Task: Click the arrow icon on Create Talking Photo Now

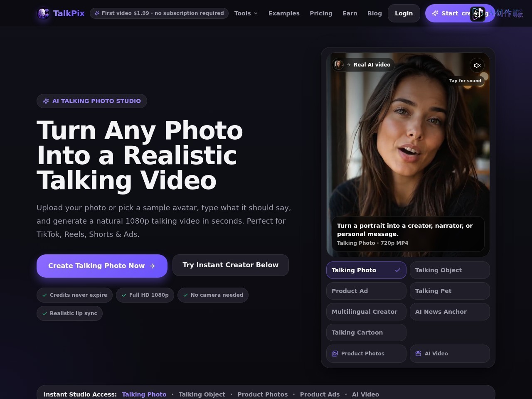Action: 152,266
